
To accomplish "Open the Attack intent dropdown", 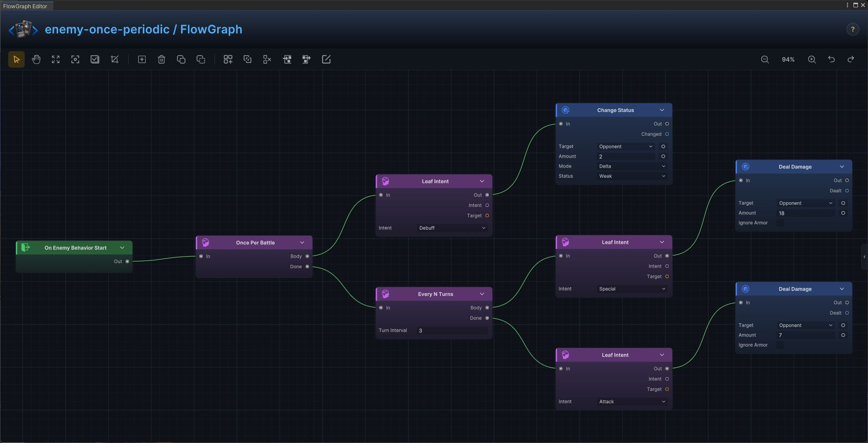I will 632,401.
